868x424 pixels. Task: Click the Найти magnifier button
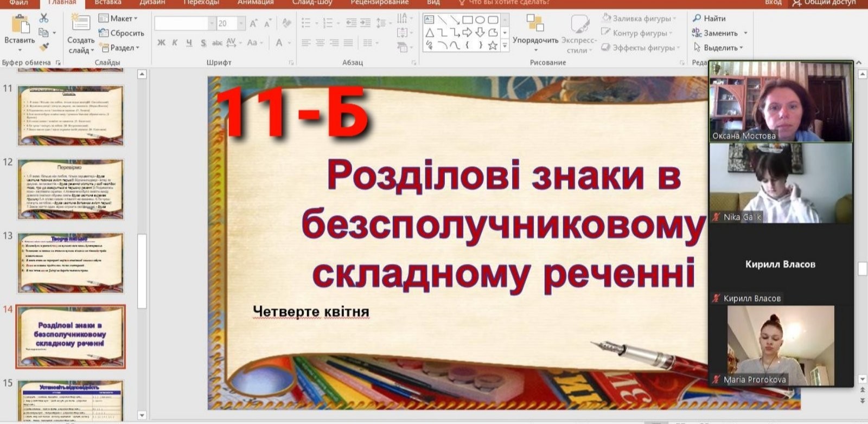pyautogui.click(x=710, y=18)
